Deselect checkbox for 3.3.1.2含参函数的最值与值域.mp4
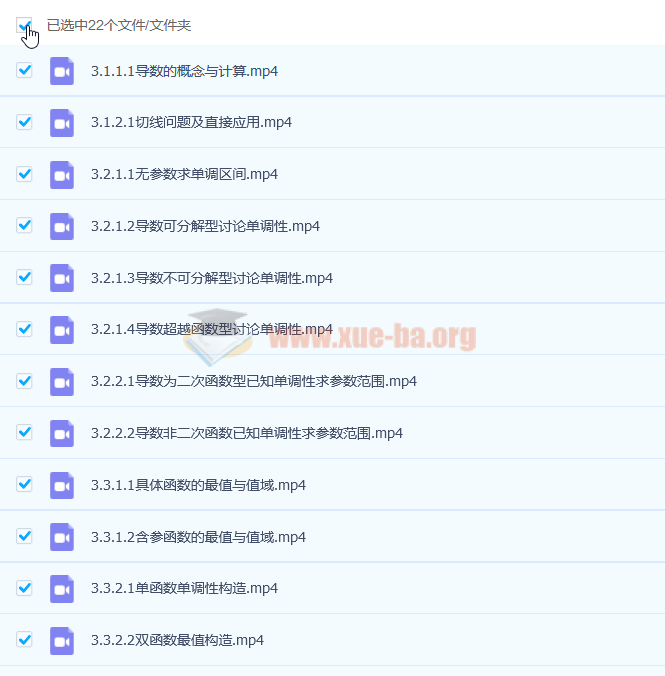 coord(24,537)
